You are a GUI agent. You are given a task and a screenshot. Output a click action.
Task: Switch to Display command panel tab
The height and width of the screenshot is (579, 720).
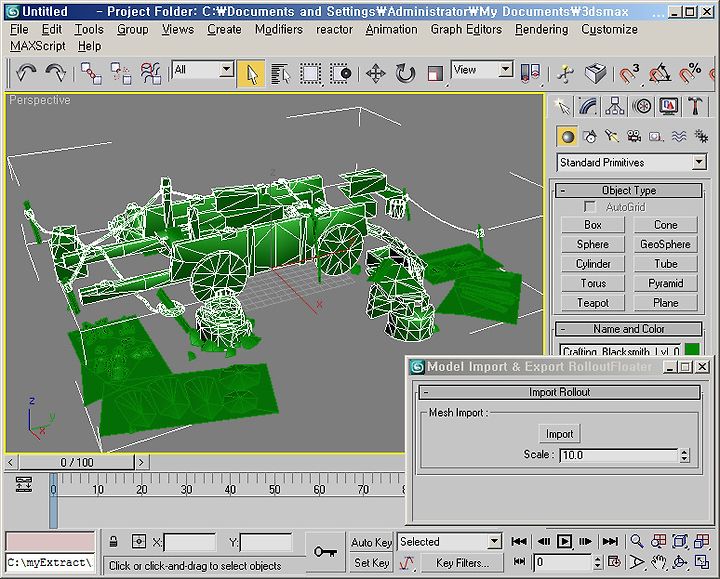point(669,106)
